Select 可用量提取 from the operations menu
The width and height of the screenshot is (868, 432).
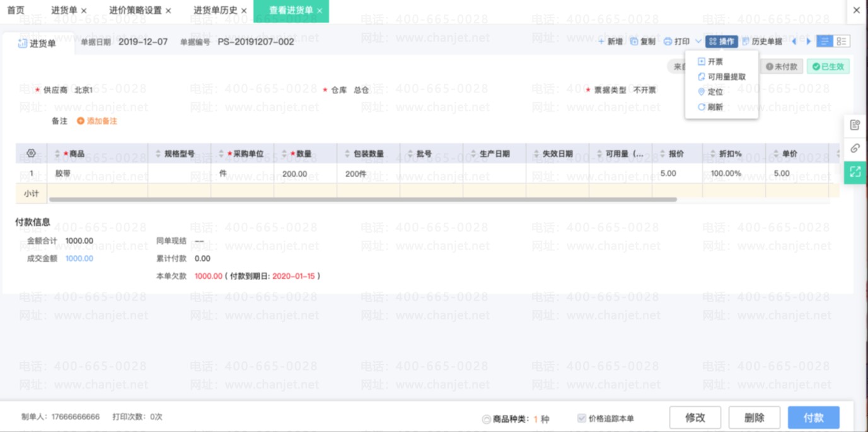[721, 77]
